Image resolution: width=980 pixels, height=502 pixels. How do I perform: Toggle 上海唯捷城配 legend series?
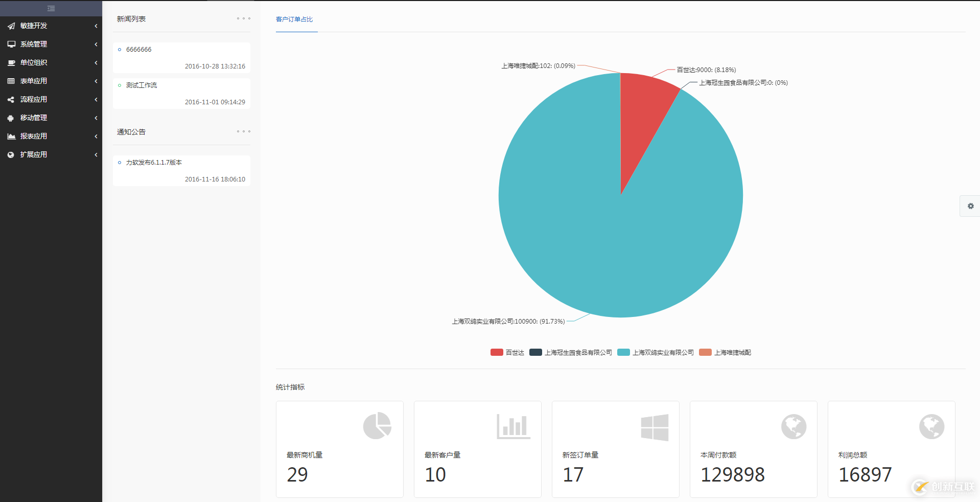pyautogui.click(x=725, y=352)
